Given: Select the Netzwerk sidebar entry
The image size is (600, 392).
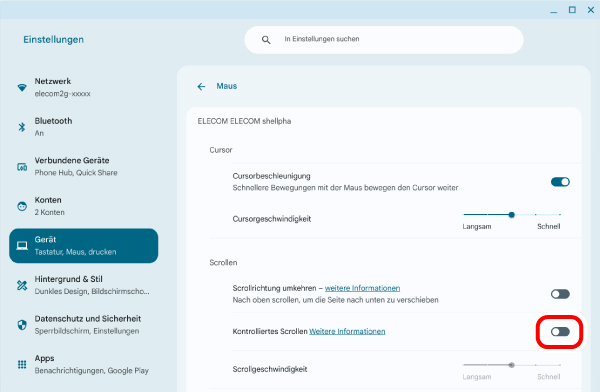Looking at the screenshot, I should pos(83,87).
